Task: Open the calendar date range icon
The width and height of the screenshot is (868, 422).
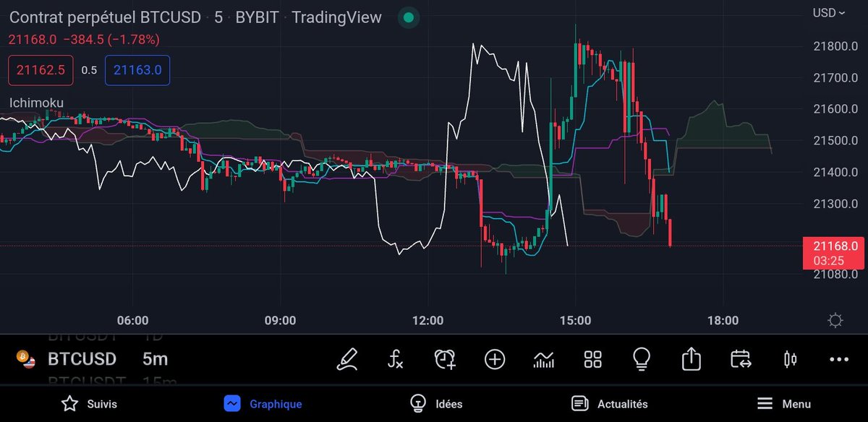Action: [x=741, y=358]
